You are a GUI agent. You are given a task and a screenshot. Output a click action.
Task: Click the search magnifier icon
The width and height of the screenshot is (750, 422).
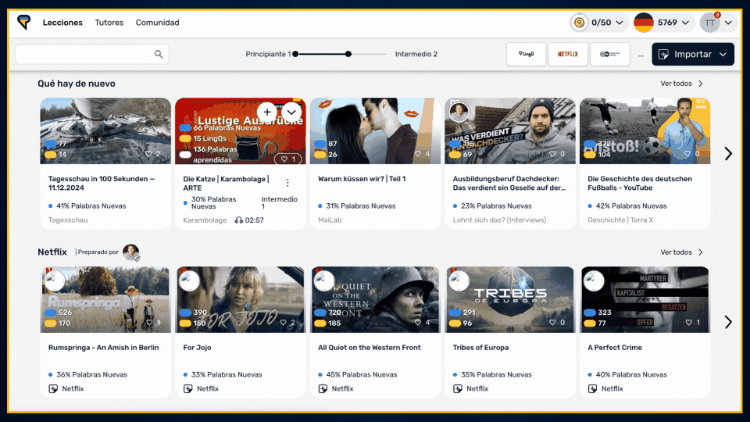click(x=158, y=54)
